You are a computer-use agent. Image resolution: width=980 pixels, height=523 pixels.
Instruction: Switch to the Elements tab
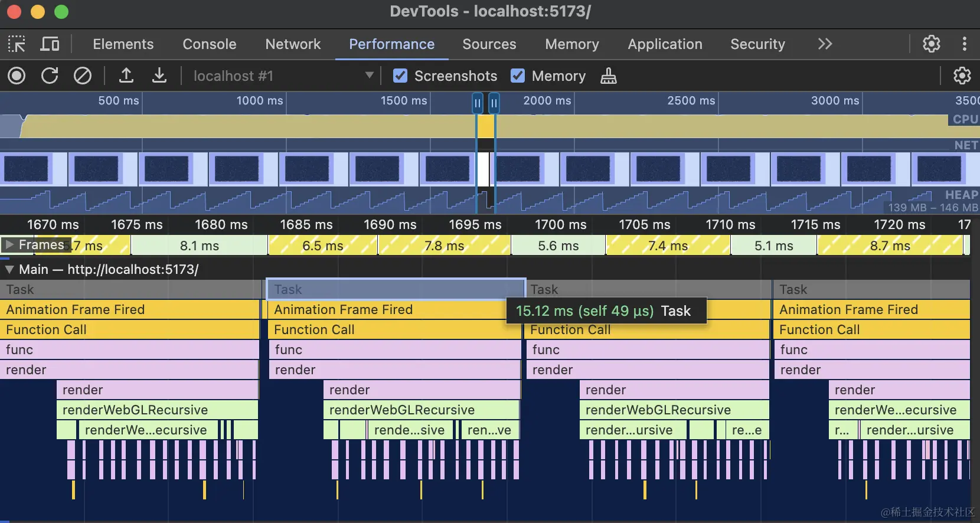[123, 44]
